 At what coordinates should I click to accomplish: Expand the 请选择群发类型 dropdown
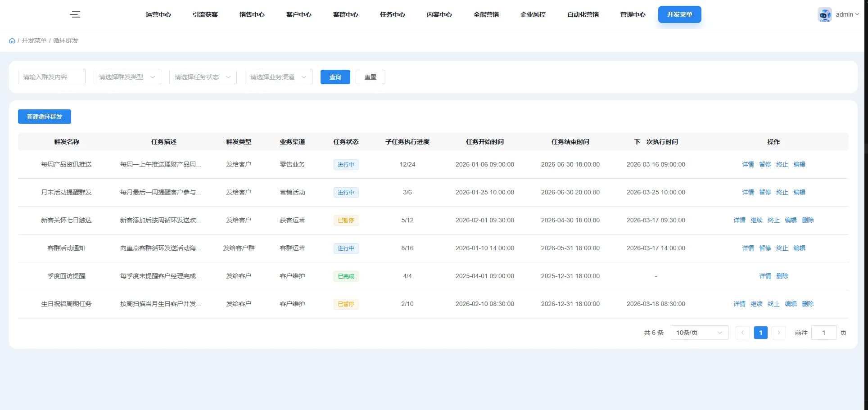tap(127, 77)
